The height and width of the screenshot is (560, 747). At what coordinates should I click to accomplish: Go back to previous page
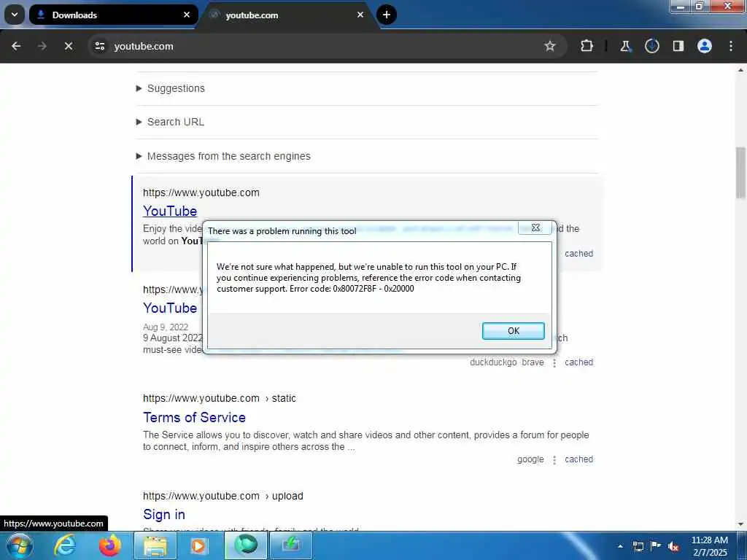point(16,46)
